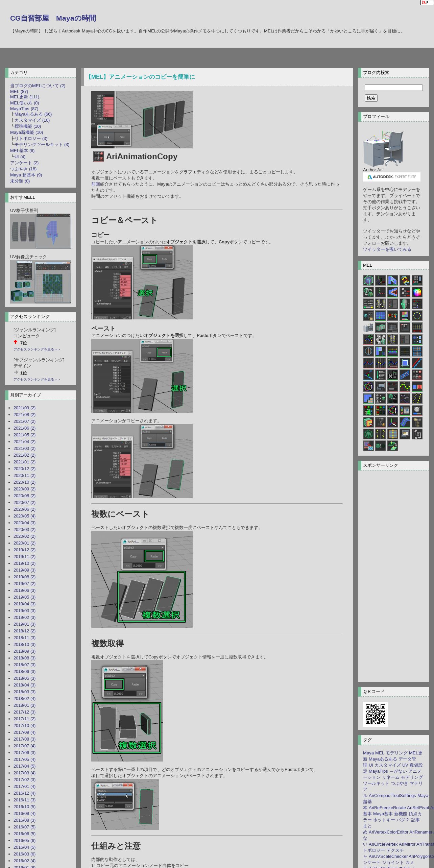Open the curved blue surface MEL icon
434x868 pixels.
(x=405, y=422)
